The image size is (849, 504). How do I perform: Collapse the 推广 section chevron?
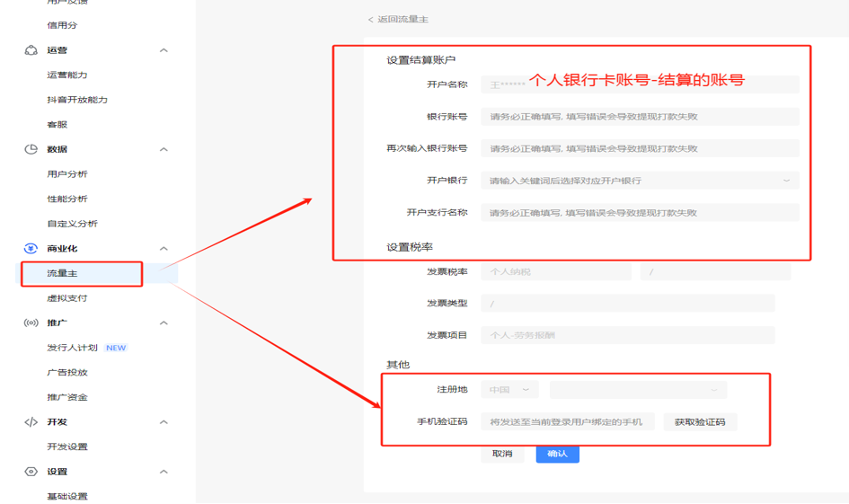[x=164, y=323]
